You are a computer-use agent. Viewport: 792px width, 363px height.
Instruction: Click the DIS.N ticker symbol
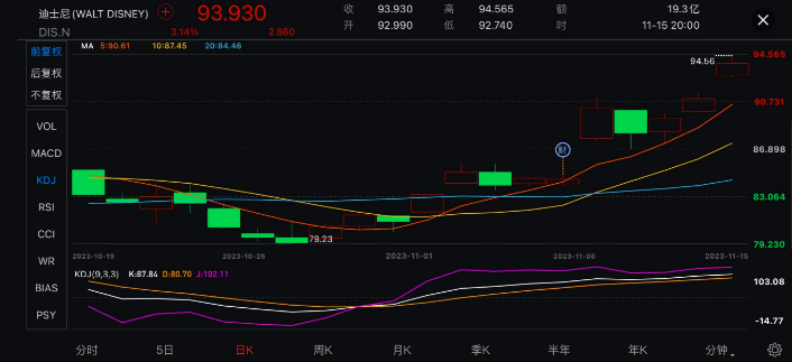(x=54, y=32)
